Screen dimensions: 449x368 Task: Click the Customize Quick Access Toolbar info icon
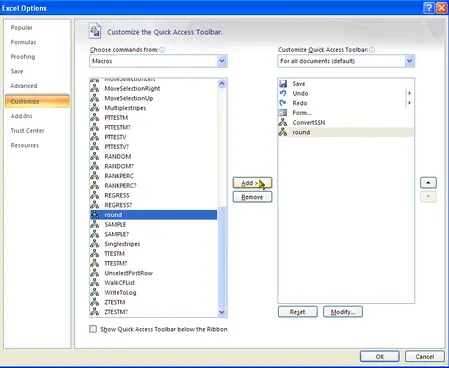coord(372,50)
